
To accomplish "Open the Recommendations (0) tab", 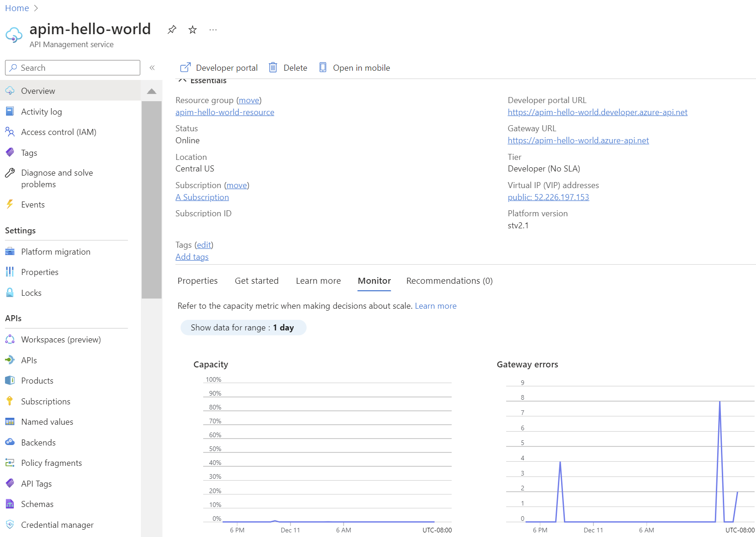I will 449,281.
